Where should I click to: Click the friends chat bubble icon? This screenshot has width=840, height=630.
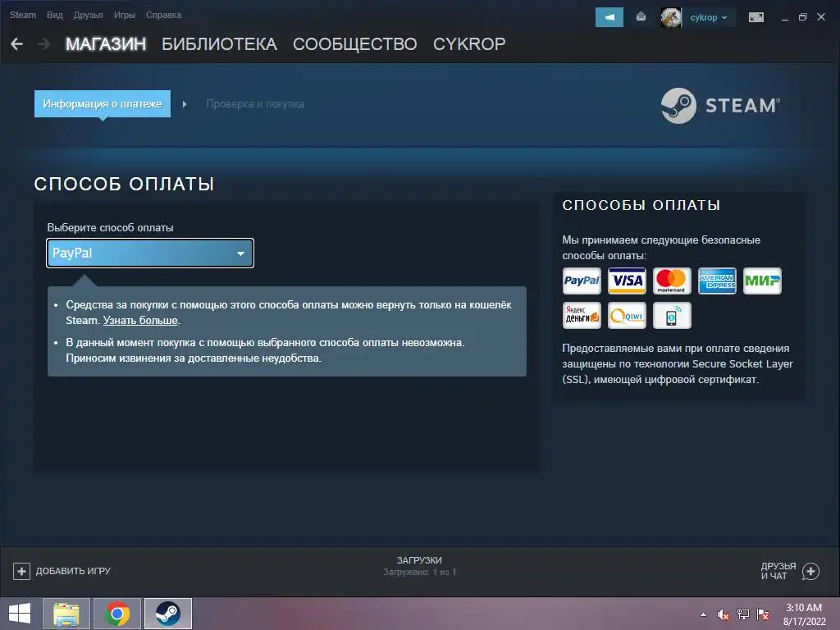pyautogui.click(x=810, y=572)
